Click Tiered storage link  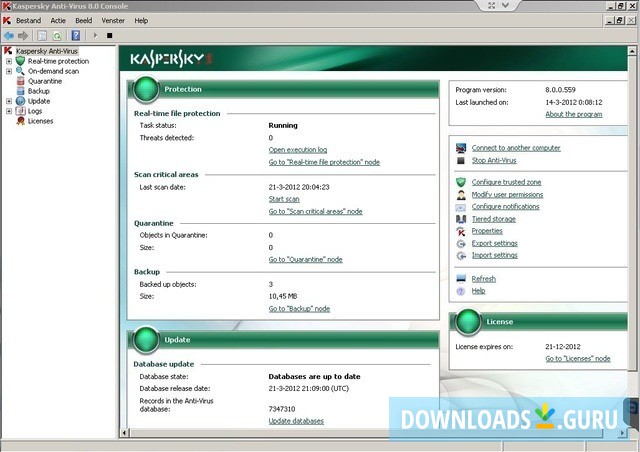click(493, 219)
